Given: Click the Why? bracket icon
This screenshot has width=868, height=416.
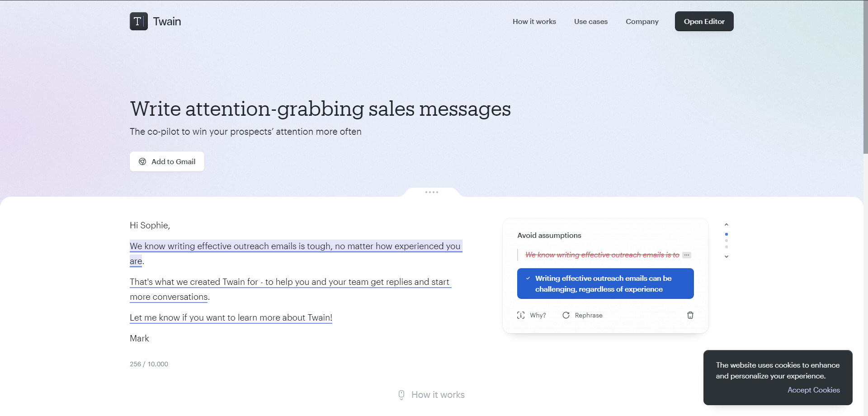Looking at the screenshot, I should [521, 315].
